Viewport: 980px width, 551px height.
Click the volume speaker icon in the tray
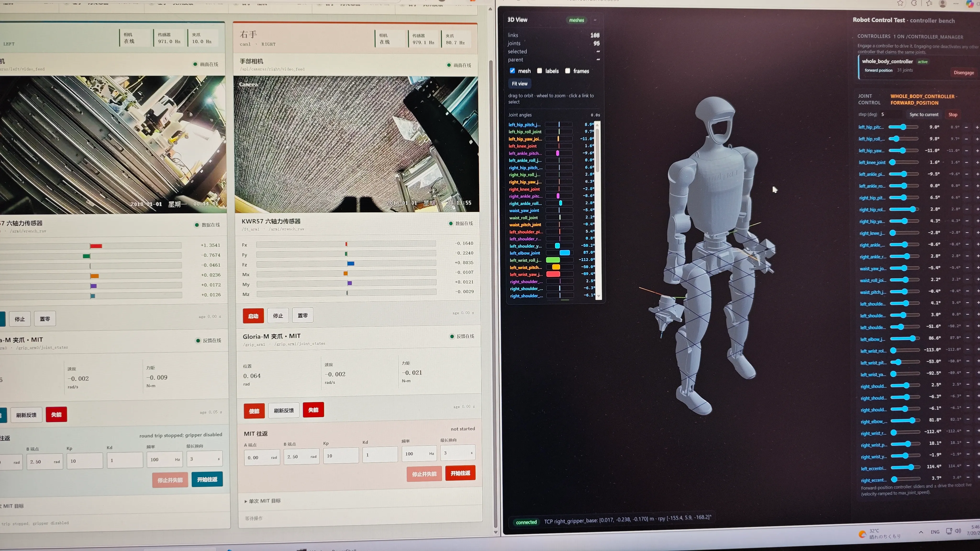[x=958, y=531]
